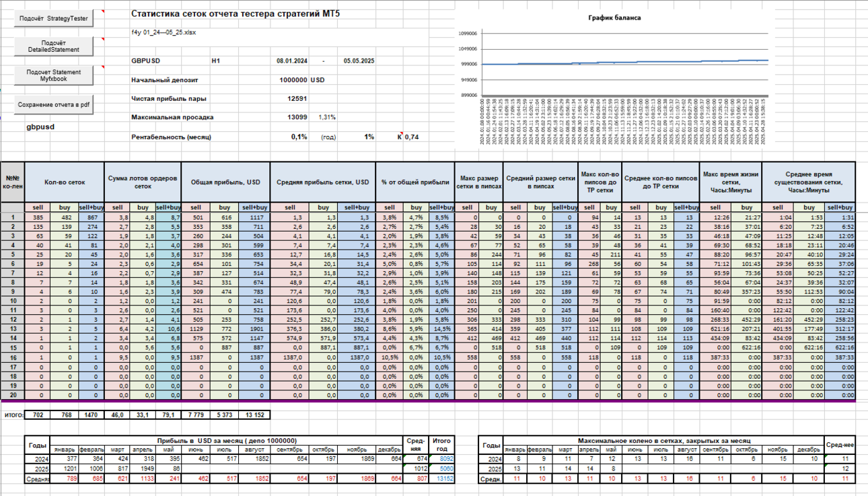Select the file name f4y 01_24---05_25.xlsx
This screenshot has height=496, width=868.
(164, 32)
